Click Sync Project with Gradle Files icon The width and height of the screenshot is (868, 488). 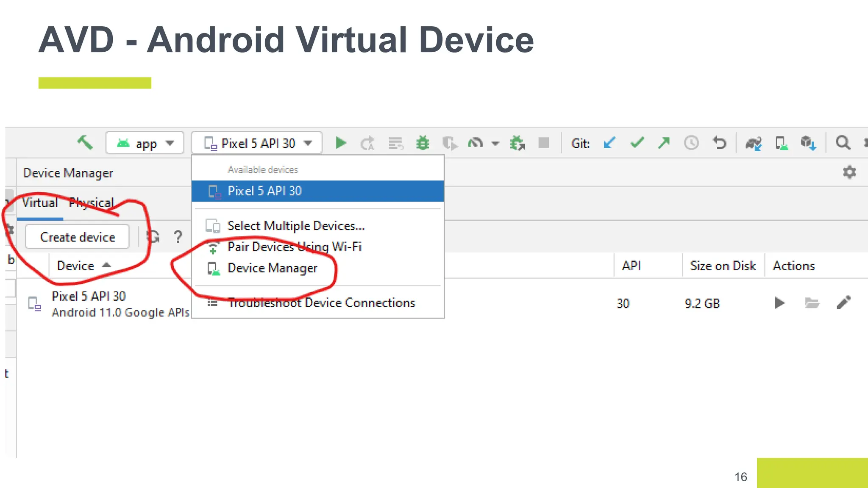(754, 143)
